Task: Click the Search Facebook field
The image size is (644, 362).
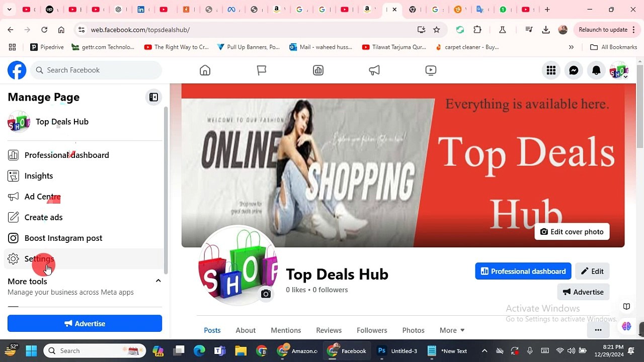Action: point(96,70)
